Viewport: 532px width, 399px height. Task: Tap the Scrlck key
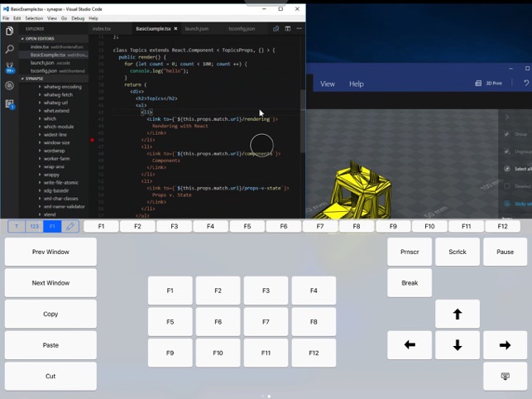coord(458,252)
